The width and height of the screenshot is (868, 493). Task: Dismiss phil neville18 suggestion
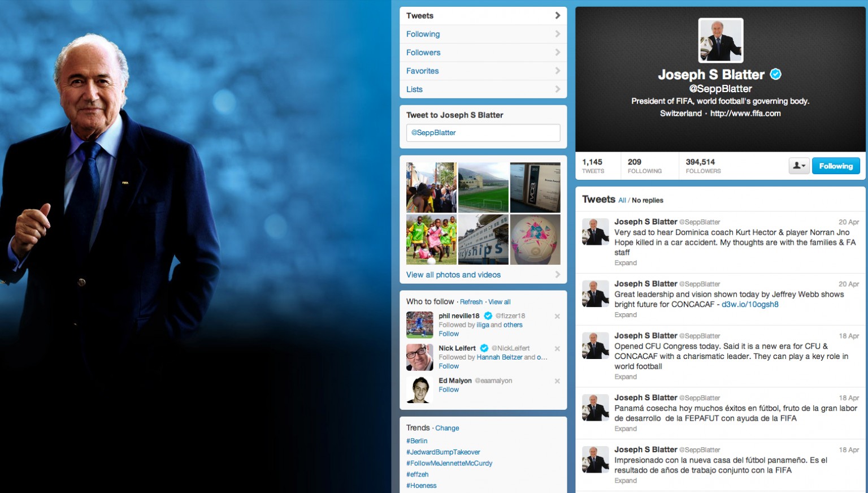tap(557, 317)
